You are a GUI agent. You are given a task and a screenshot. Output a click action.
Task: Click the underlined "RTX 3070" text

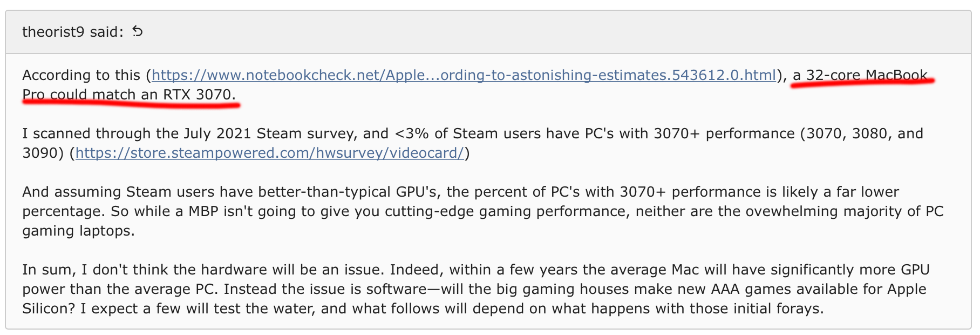tap(197, 95)
